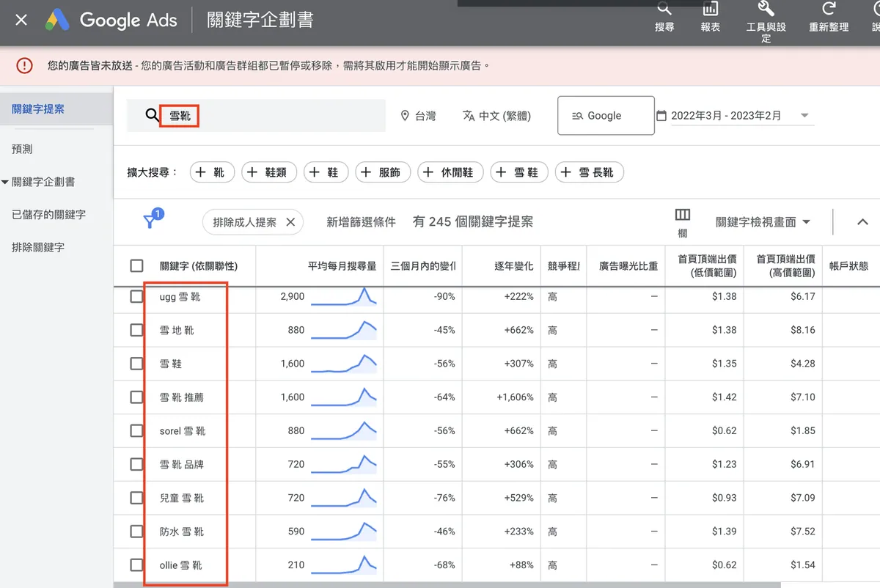Add 靴 to broaden search
880x588 pixels.
click(212, 172)
